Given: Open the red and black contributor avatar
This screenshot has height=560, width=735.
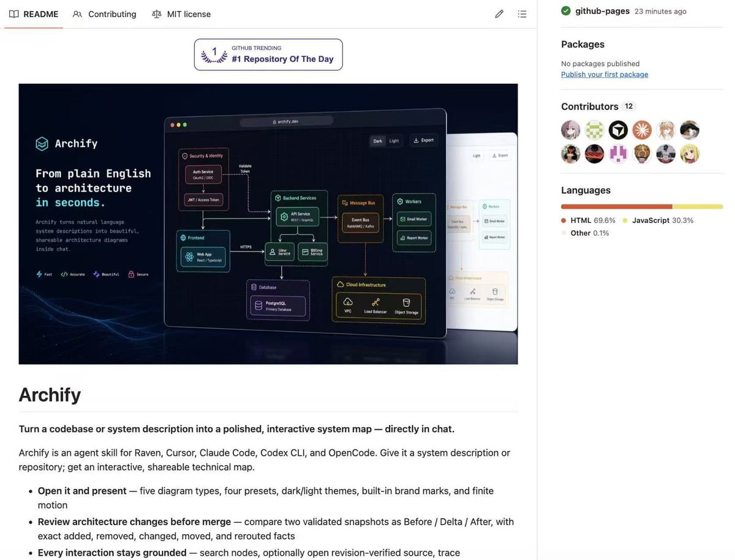Looking at the screenshot, I should tap(595, 154).
